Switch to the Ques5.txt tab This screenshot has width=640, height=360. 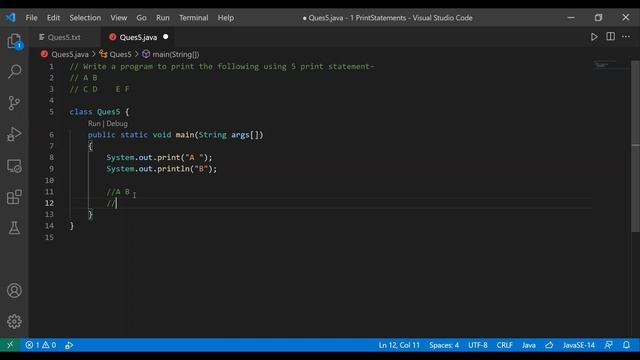coord(64,37)
